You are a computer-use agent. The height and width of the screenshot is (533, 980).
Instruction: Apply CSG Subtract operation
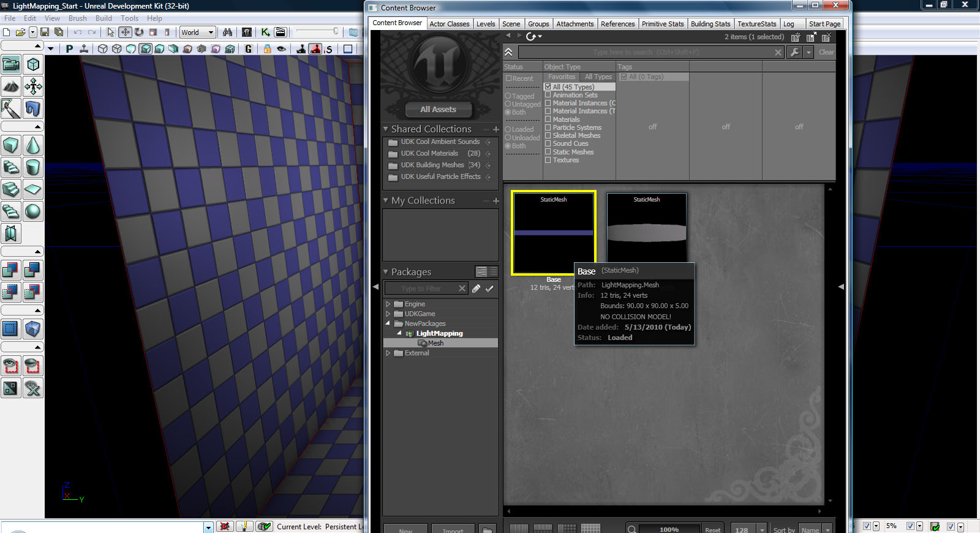coord(33,270)
